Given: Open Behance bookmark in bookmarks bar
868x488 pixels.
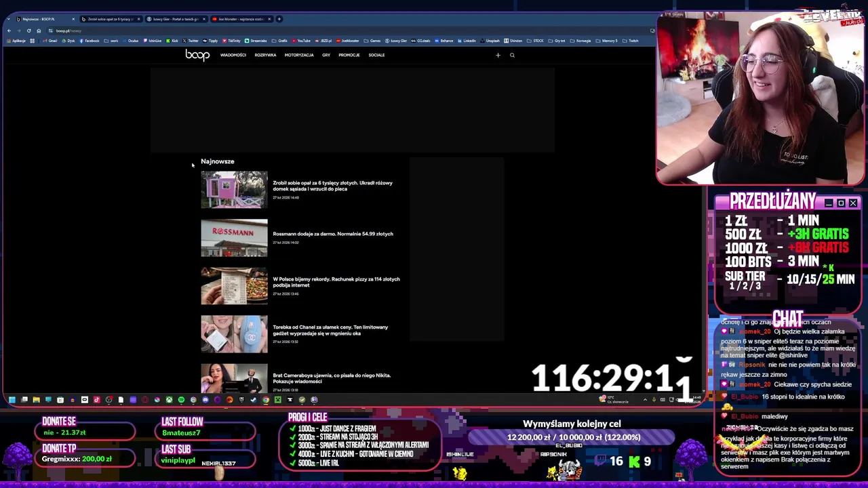Looking at the screenshot, I should coord(444,41).
